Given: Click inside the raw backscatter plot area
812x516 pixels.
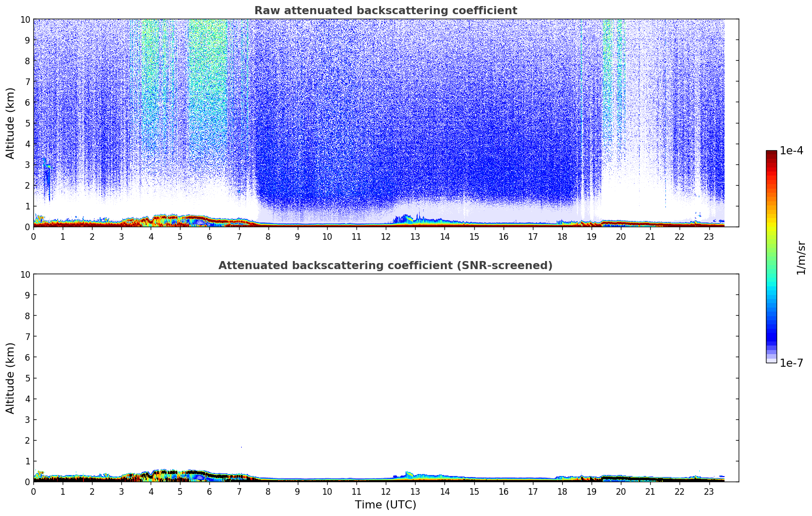Looking at the screenshot, I should 386,123.
